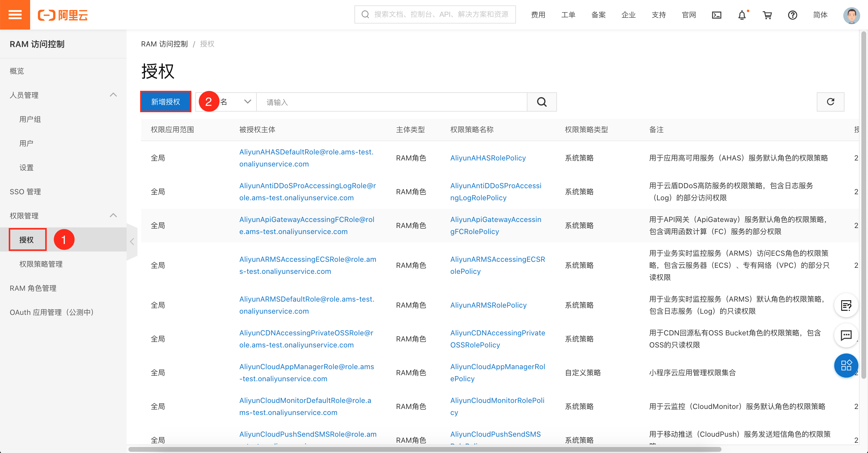The image size is (868, 453).
Task: Click 自定义策略 cell in CloudAppManager row
Action: pyautogui.click(x=583, y=372)
